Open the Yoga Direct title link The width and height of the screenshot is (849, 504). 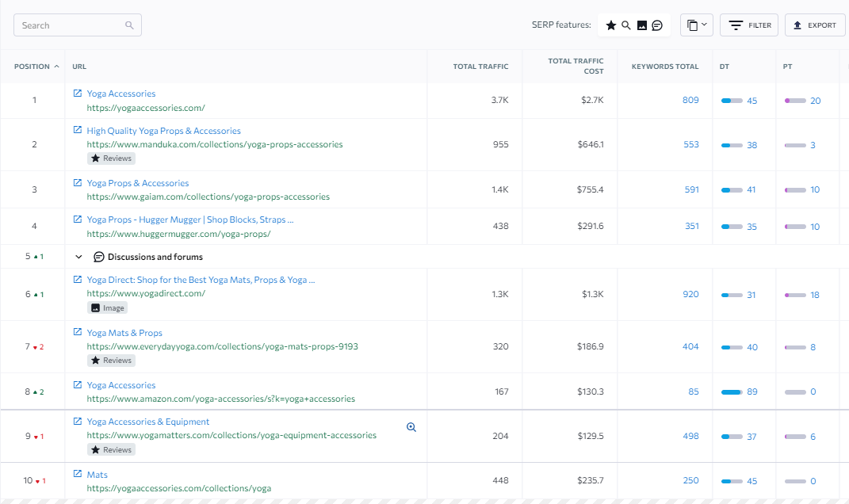[x=201, y=280]
